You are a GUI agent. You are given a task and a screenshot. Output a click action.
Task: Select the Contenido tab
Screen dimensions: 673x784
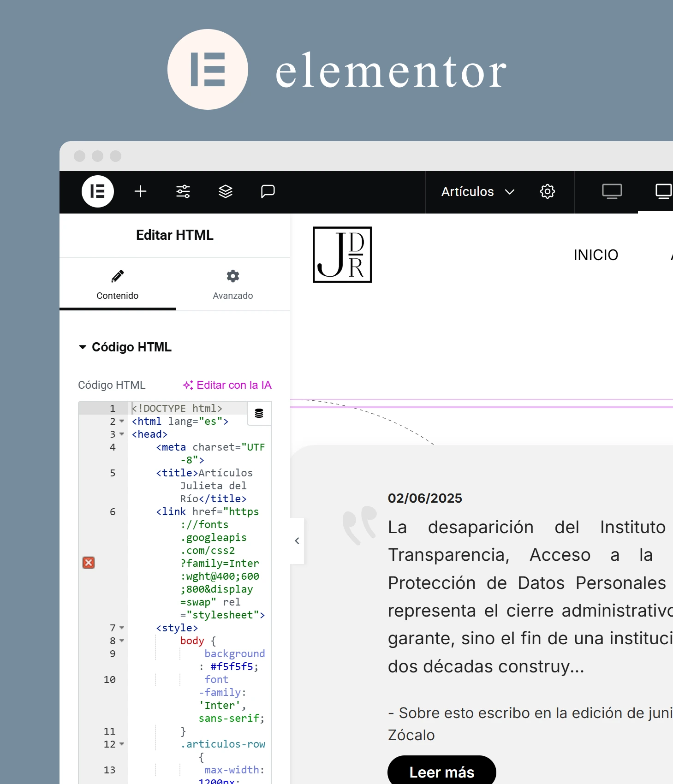pos(118,285)
